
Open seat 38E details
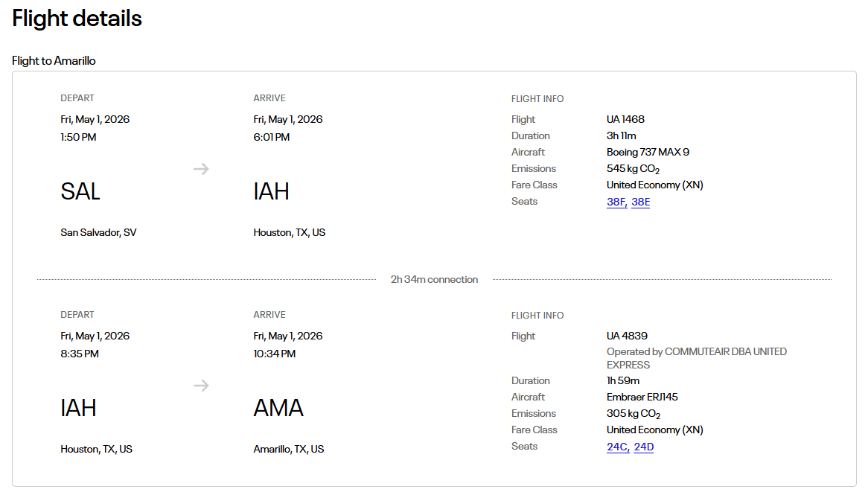click(x=640, y=201)
